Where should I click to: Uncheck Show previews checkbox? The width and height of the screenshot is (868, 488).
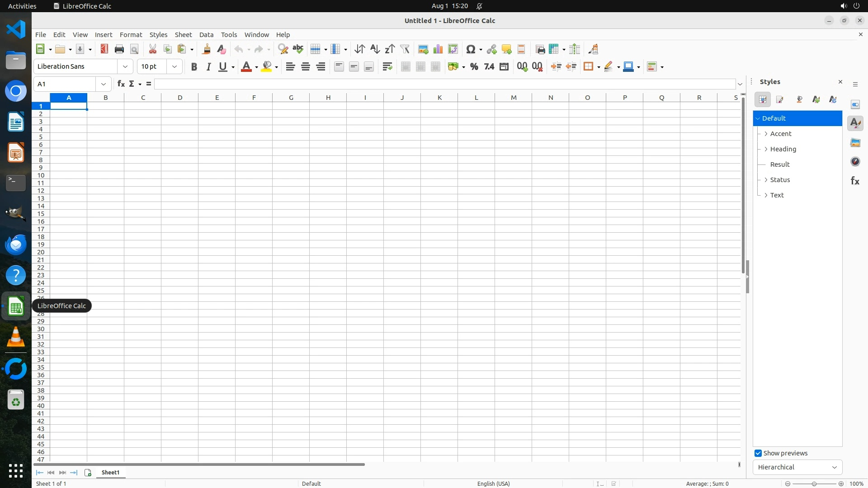tap(758, 453)
